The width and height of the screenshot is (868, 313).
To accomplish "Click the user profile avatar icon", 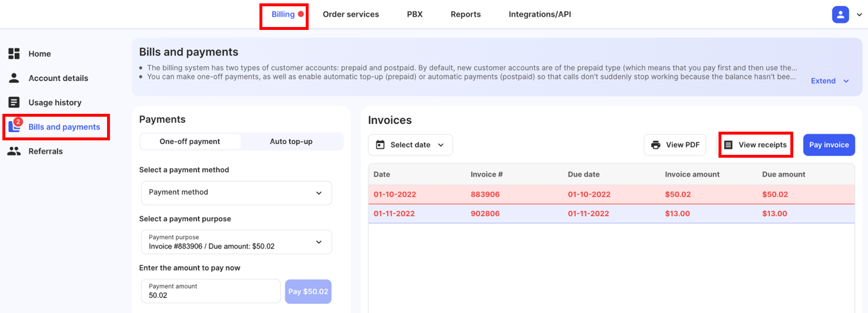I will pos(840,14).
